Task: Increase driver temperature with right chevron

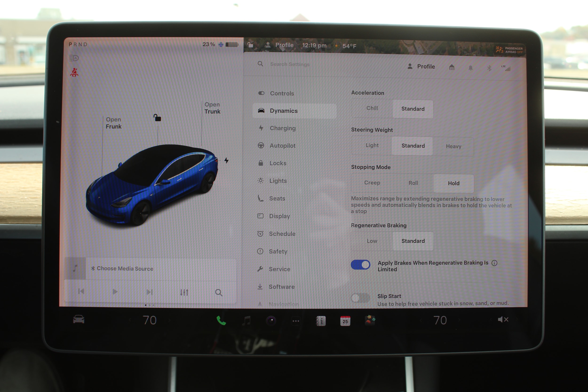Action: [x=170, y=320]
